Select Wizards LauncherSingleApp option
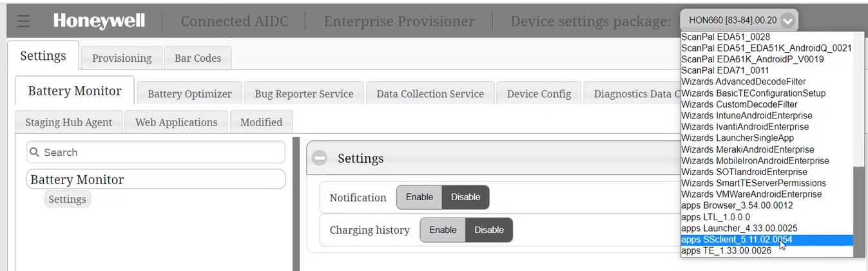The height and width of the screenshot is (271, 868). pyautogui.click(x=767, y=138)
